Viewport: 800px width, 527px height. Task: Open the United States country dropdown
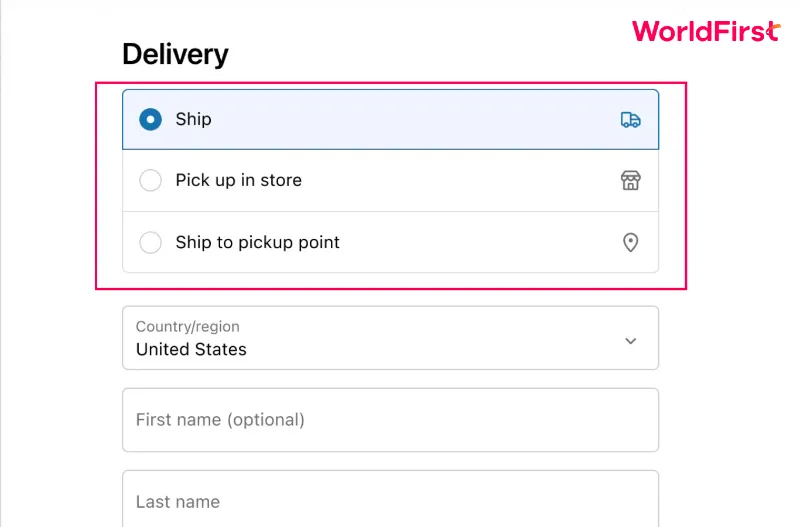[x=390, y=338]
